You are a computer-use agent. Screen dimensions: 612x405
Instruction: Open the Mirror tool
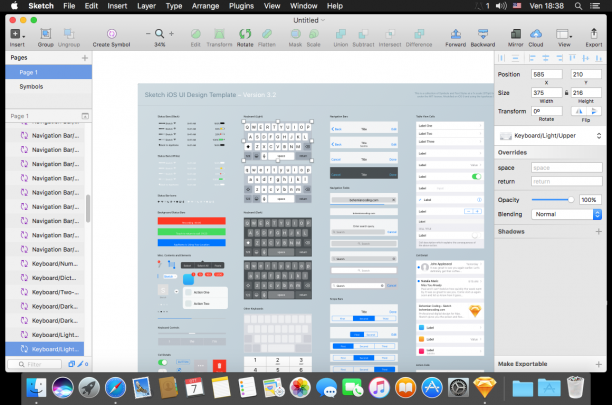[x=516, y=34]
